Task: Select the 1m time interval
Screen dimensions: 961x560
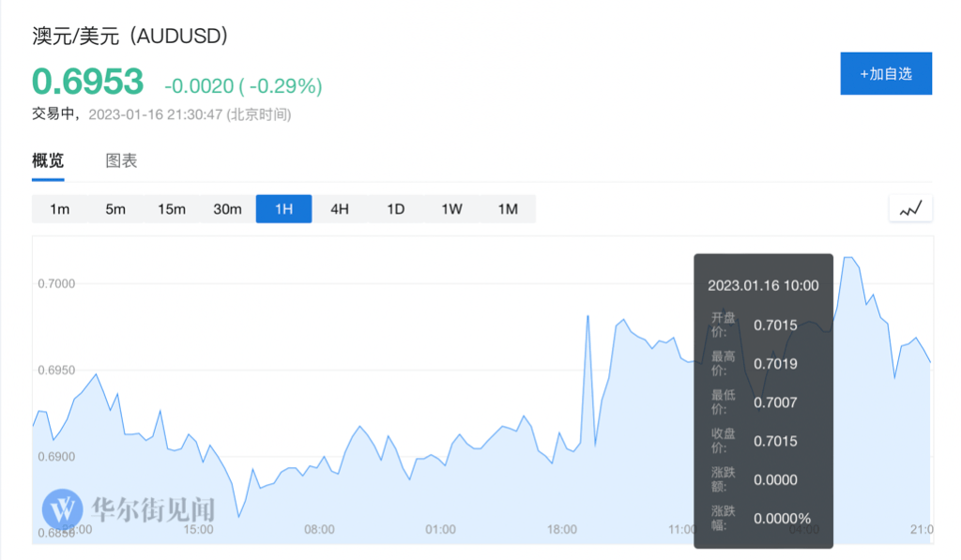Action: [59, 209]
